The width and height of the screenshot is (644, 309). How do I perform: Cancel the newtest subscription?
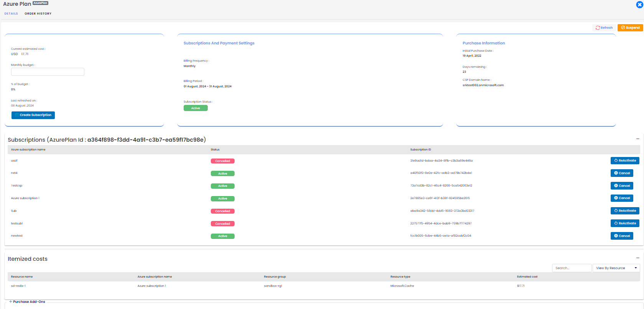622,236
